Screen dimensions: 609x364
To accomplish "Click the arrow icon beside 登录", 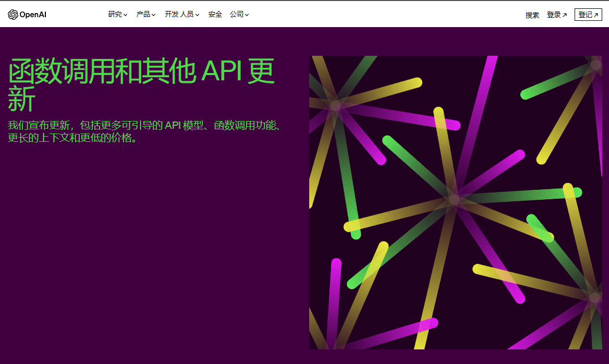I will pos(565,15).
